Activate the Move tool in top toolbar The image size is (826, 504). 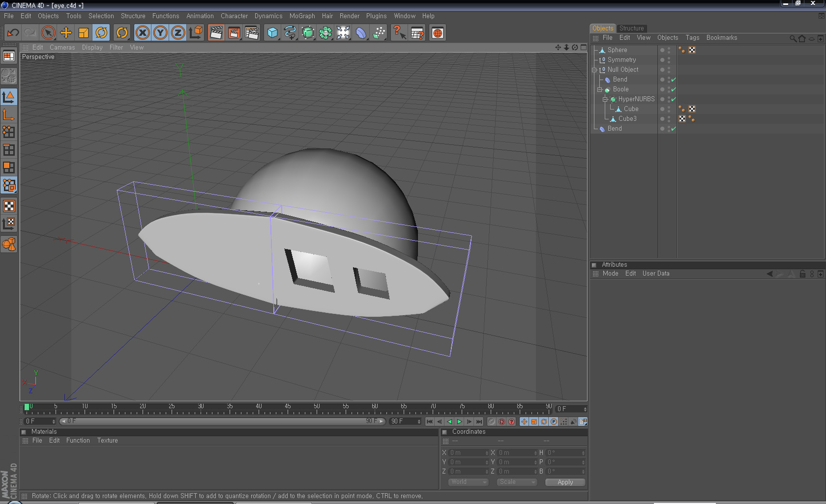(x=66, y=33)
